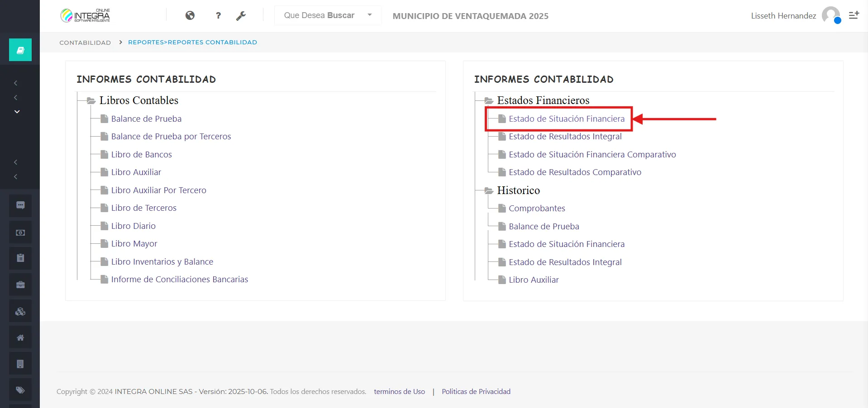Open Informe de Conciliaciones Bancarias
The image size is (868, 408).
(x=179, y=280)
